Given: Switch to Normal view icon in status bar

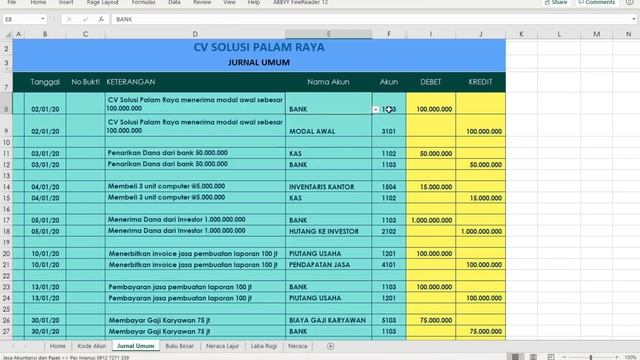Looking at the screenshot, I should 516,357.
